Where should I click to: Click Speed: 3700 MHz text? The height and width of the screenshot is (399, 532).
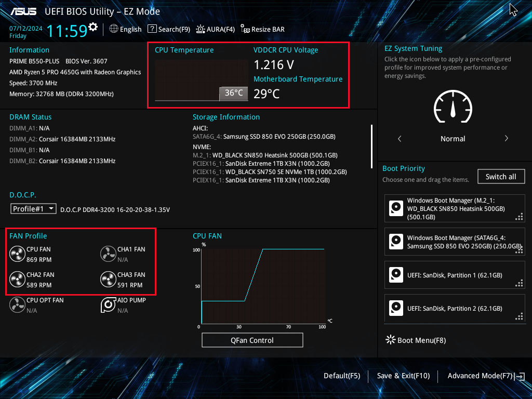[x=33, y=83]
